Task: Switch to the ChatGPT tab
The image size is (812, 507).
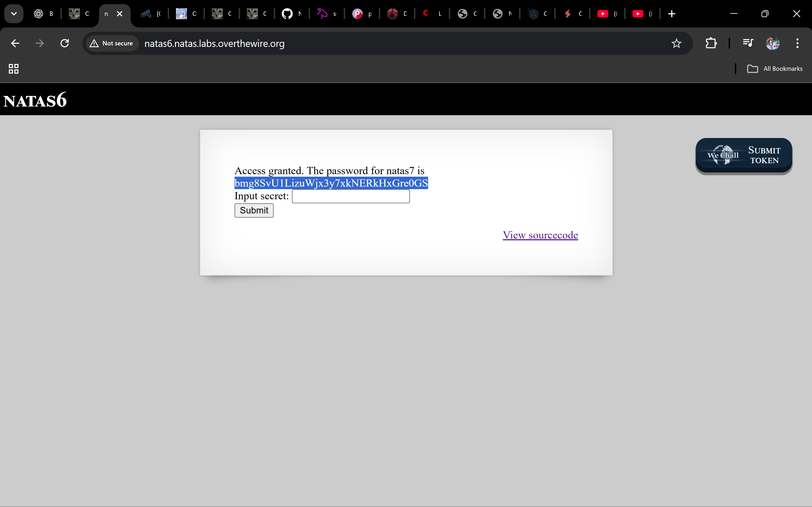Action: click(44, 14)
